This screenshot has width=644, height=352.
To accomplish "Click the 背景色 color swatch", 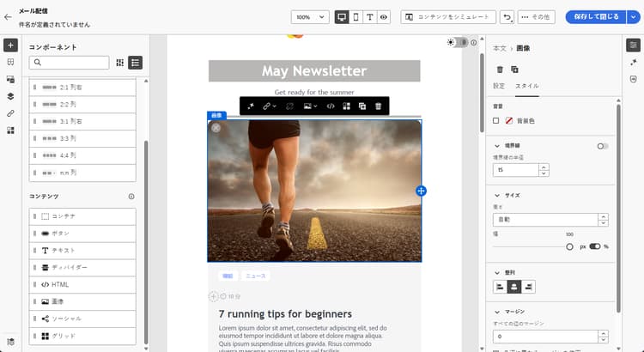I will click(509, 121).
